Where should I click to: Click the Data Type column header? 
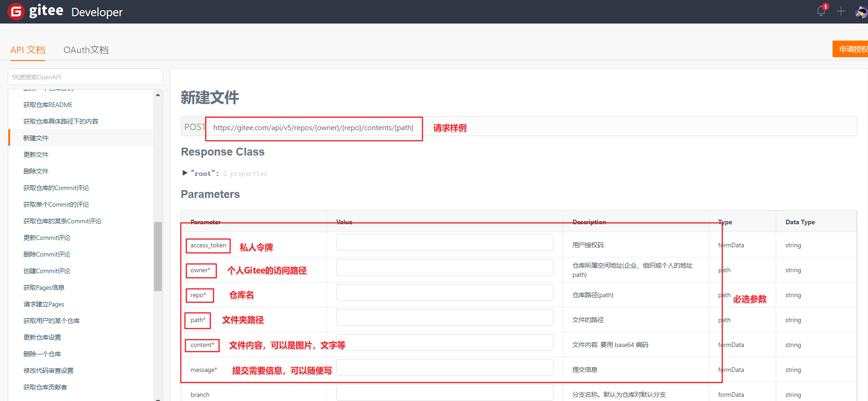pos(800,222)
